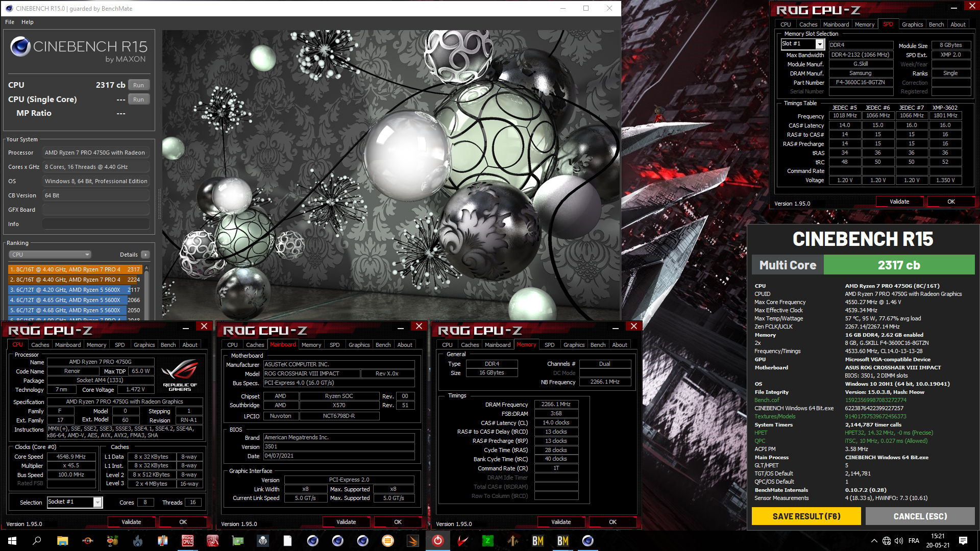Switch SPD CPU-Z window to Memory tab

pos(865,24)
